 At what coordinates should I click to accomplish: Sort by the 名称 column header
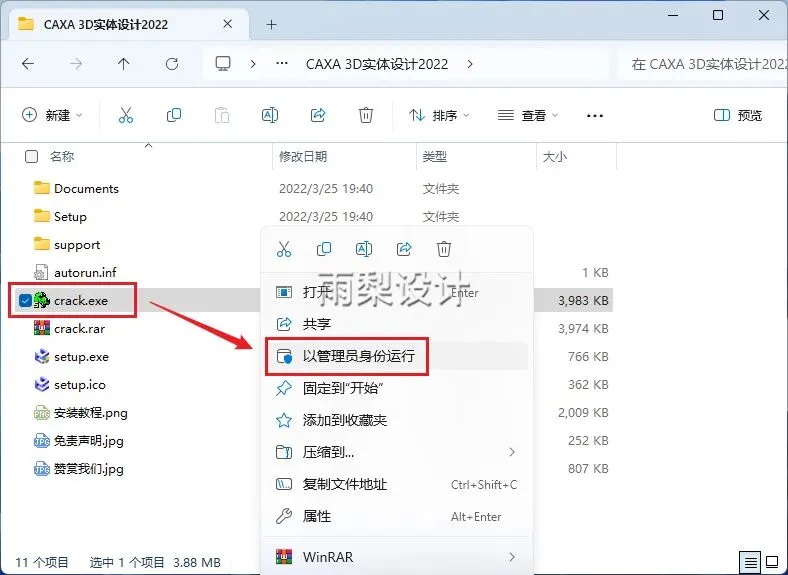tap(62, 156)
